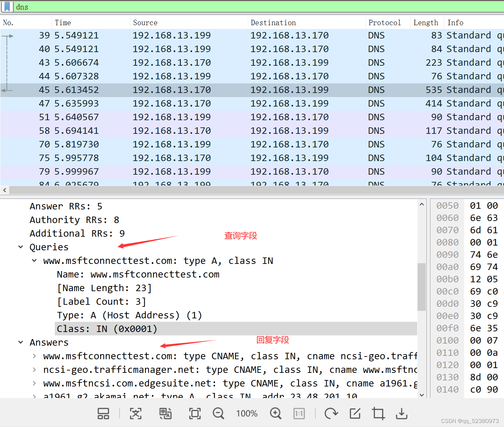Click the rotate image icon

point(331,414)
